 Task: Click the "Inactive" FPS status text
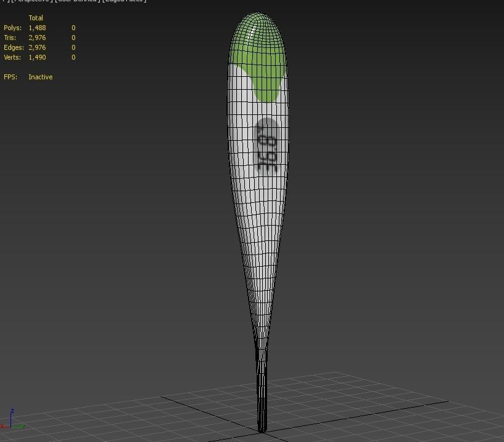(x=41, y=77)
